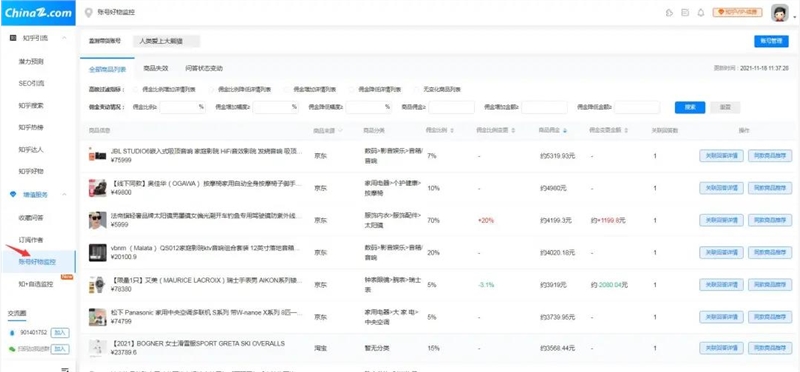Open 潜力预测 in the sidebar
Image resolution: width=800 pixels, height=372 pixels.
pyautogui.click(x=31, y=61)
